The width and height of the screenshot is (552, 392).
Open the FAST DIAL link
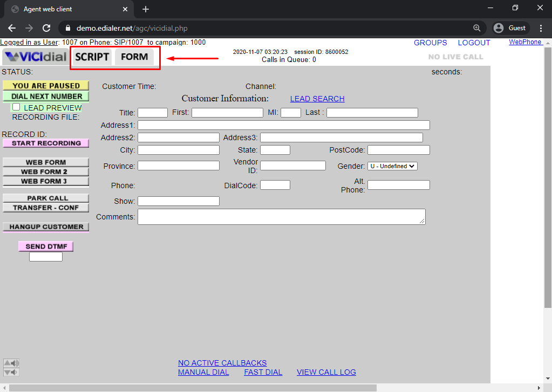(263, 372)
